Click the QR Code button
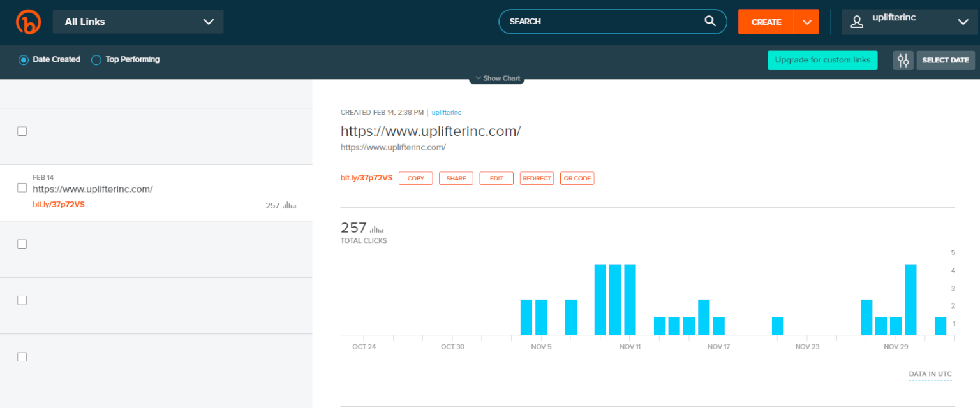This screenshot has width=980, height=408. [577, 178]
